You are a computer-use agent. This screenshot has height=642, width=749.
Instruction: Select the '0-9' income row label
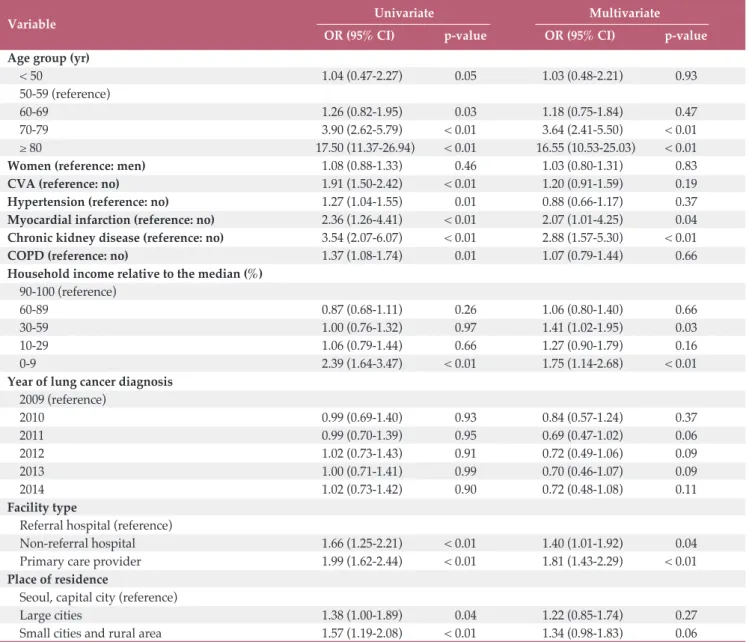tap(28, 364)
